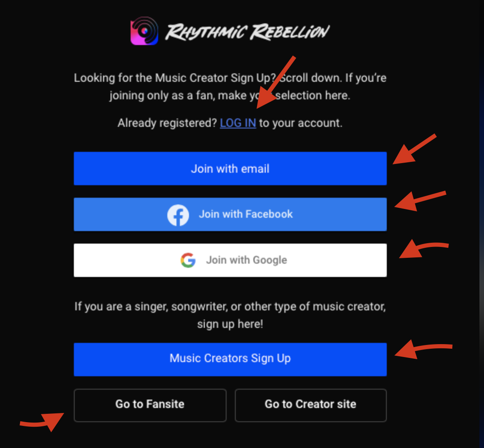Screen dimensions: 484x448
Task: Click the red arrow pointing at LOG IN
Action: tap(276, 82)
